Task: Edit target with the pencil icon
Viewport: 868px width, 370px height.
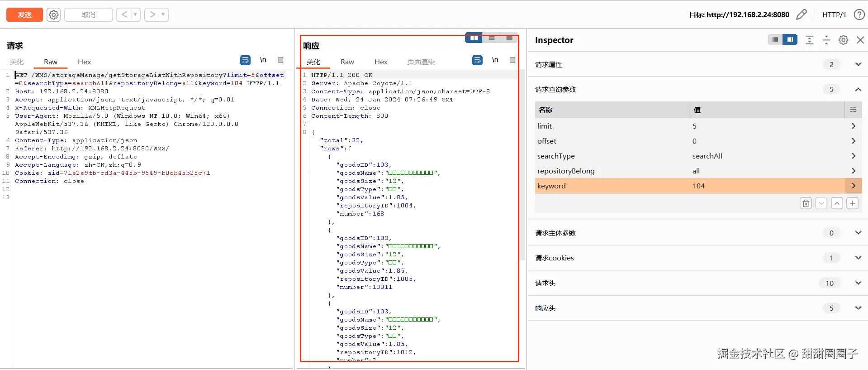Action: 802,14
